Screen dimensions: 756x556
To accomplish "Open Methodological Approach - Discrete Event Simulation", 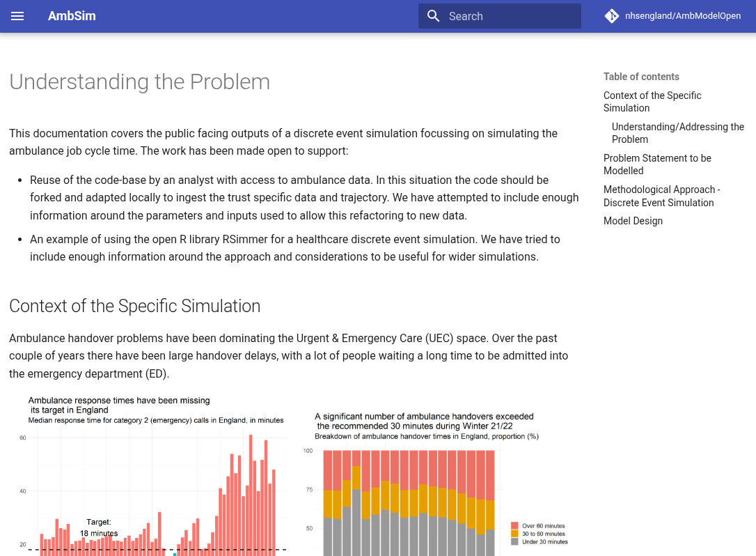I will tap(661, 196).
